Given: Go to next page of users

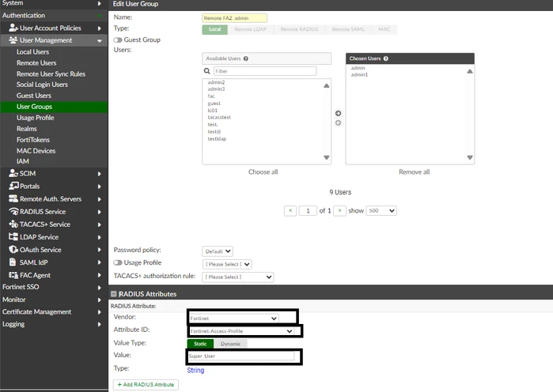Looking at the screenshot, I should pyautogui.click(x=339, y=210).
